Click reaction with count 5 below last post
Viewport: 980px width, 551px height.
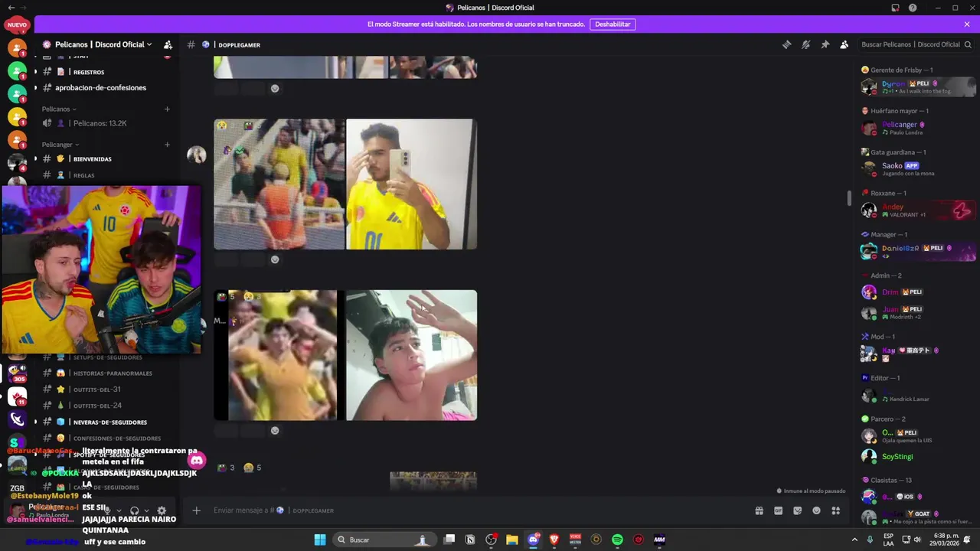point(253,468)
